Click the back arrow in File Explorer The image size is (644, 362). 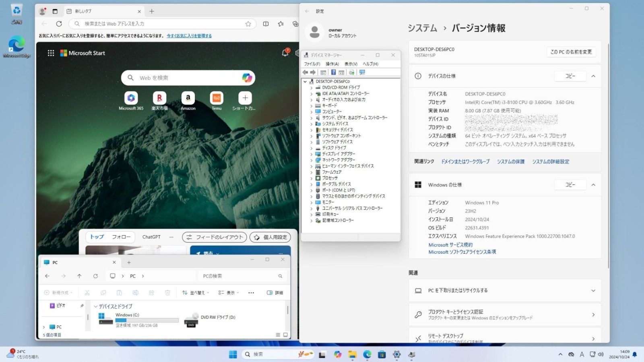pos(47,276)
